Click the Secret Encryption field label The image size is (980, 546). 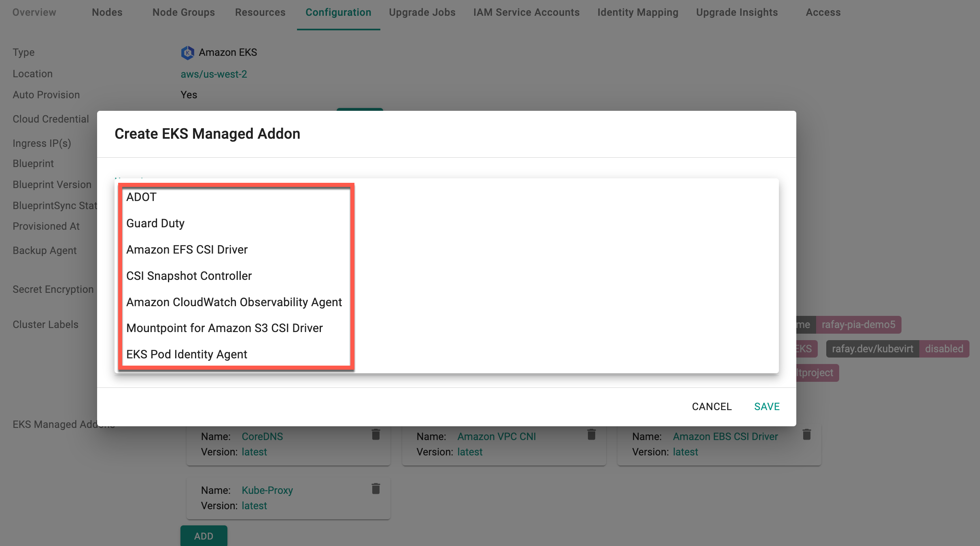coord(53,289)
